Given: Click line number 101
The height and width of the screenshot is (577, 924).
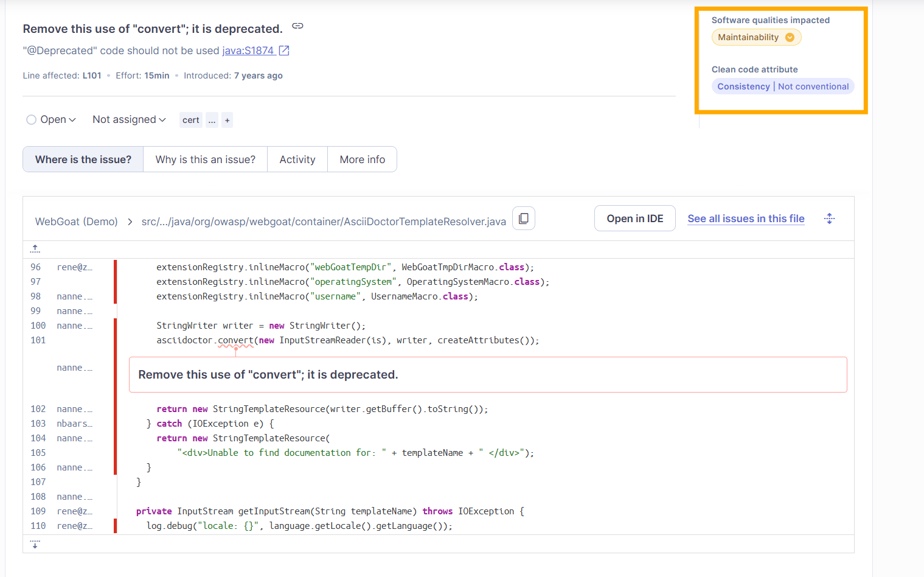Looking at the screenshot, I should [x=38, y=340].
